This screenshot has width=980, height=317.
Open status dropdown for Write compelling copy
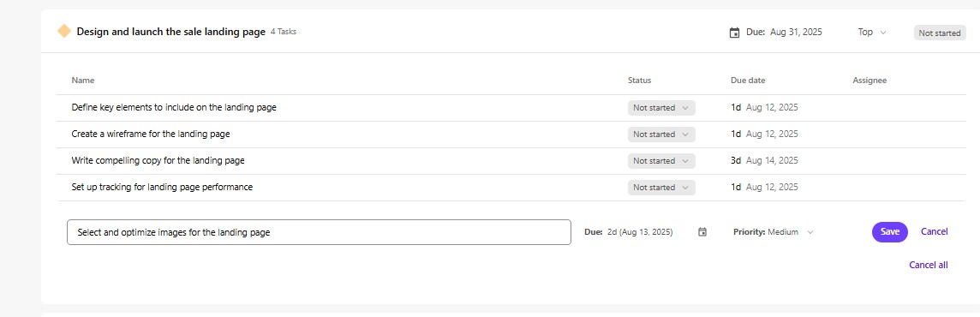pyautogui.click(x=661, y=161)
